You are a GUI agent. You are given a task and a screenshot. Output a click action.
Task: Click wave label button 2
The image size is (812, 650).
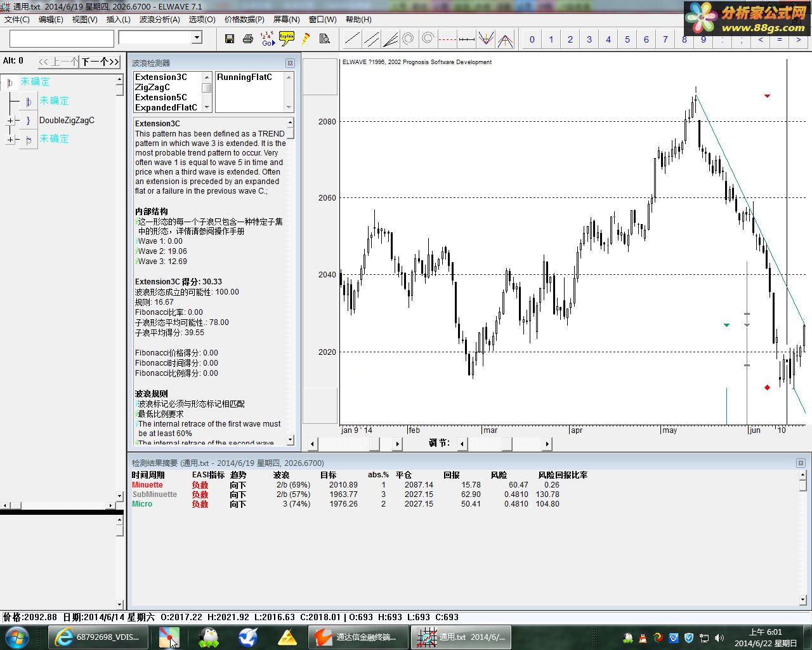[x=570, y=39]
